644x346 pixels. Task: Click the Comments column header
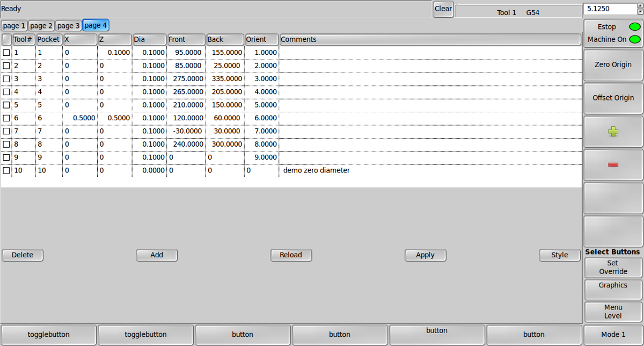(430, 39)
